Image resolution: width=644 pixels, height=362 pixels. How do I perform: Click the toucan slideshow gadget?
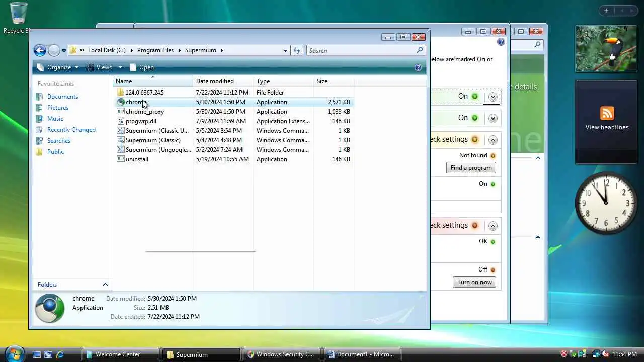pyautogui.click(x=606, y=49)
